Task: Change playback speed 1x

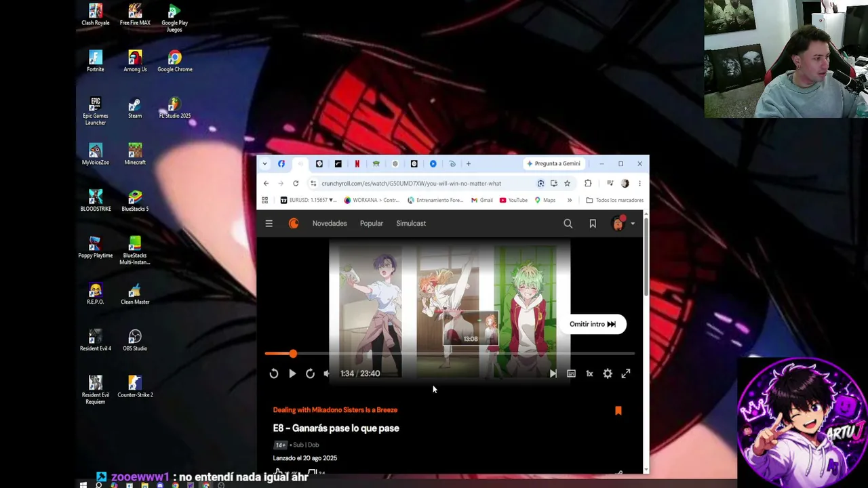Action: pos(589,373)
